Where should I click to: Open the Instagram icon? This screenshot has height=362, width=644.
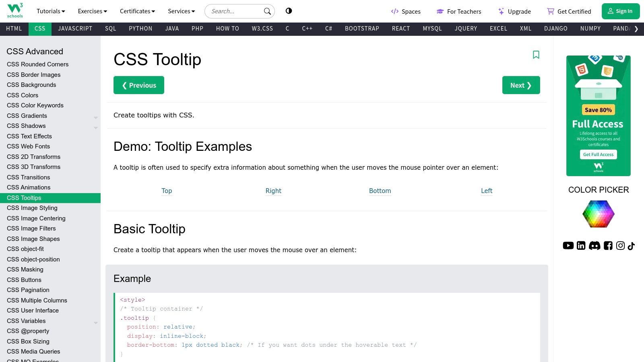pyautogui.click(x=621, y=245)
